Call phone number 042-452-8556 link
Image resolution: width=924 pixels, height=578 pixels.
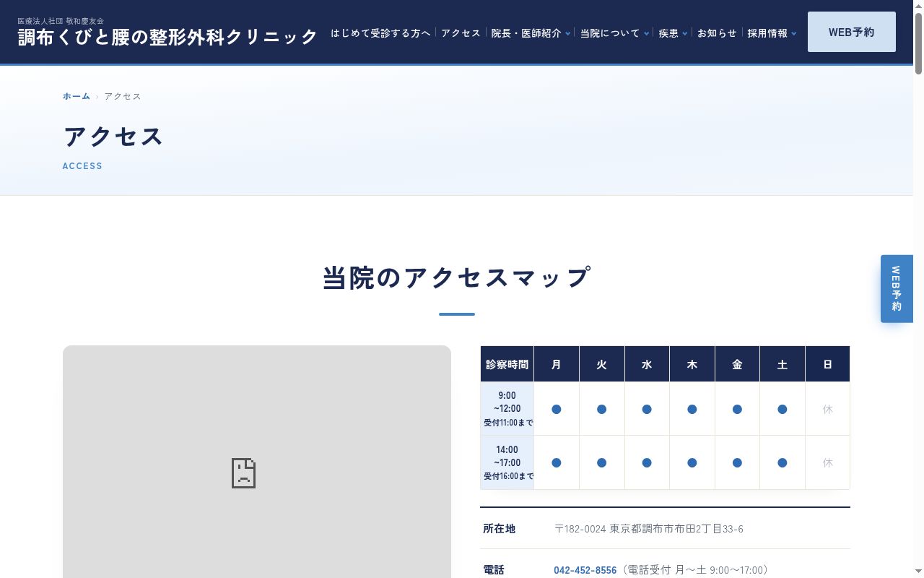click(x=585, y=570)
